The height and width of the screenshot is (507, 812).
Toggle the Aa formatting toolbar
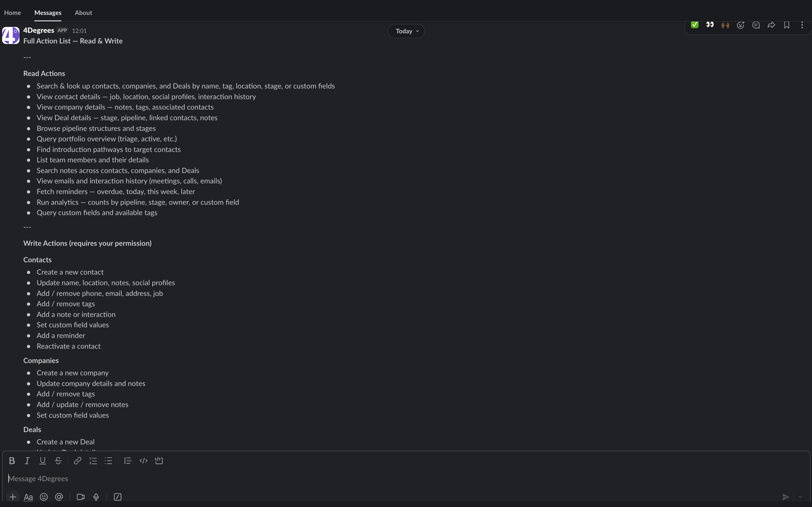click(x=28, y=497)
